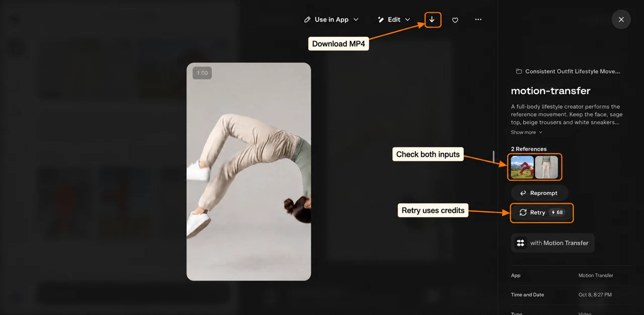Click the Reprompt button
This screenshot has height=315, width=644.
click(x=539, y=193)
